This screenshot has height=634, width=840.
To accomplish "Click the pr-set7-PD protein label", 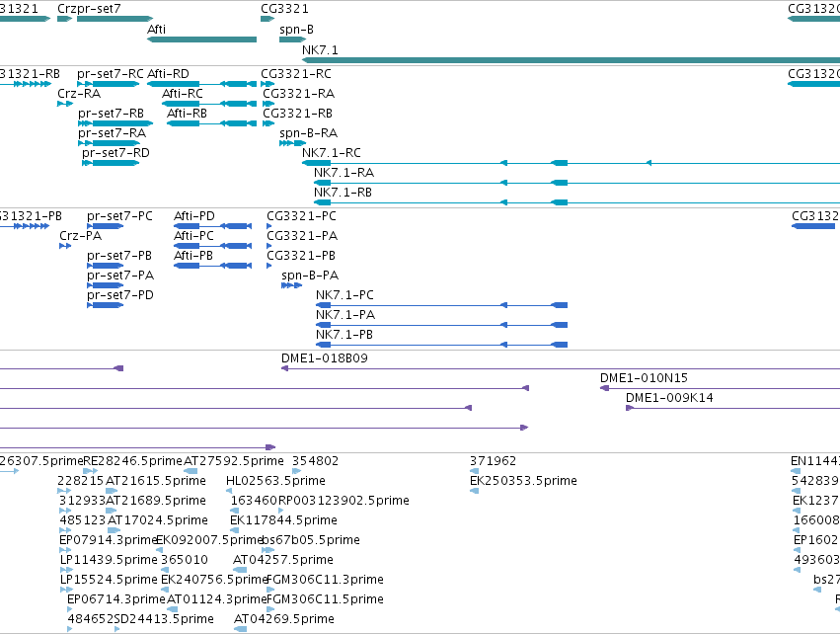I will pos(120,295).
